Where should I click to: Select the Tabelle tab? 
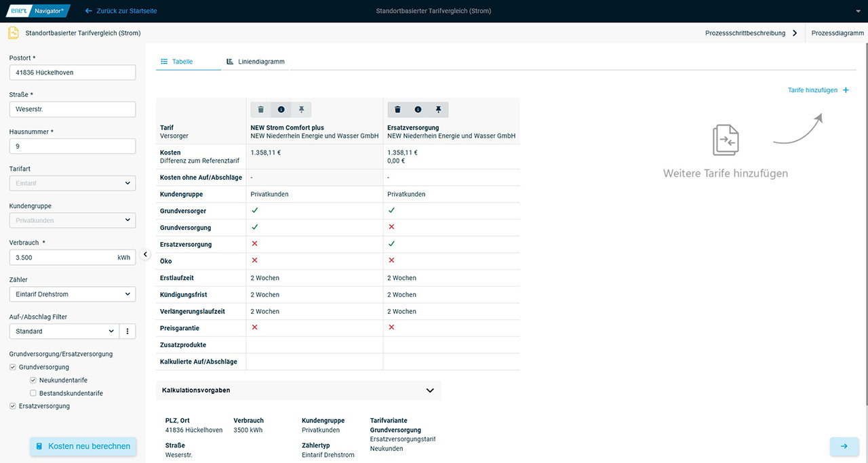coord(176,62)
